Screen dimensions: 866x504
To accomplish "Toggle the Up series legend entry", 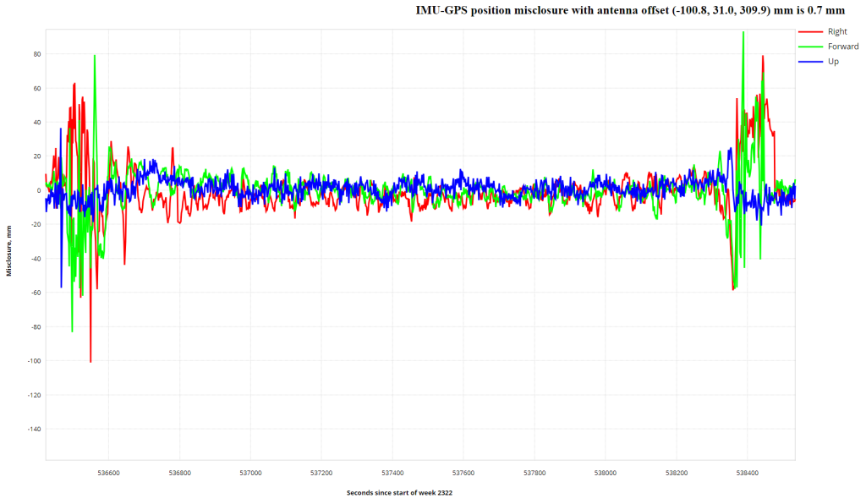I will pos(833,62).
